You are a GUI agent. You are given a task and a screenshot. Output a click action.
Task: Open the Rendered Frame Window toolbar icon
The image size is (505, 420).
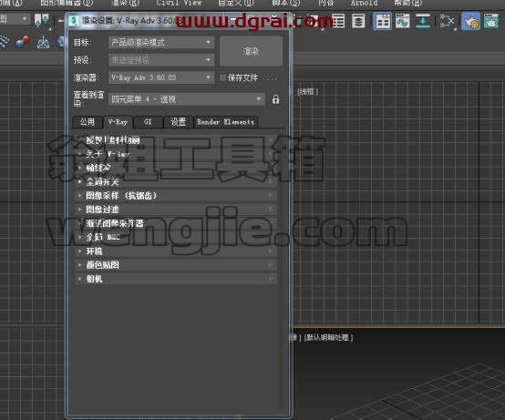click(490, 21)
